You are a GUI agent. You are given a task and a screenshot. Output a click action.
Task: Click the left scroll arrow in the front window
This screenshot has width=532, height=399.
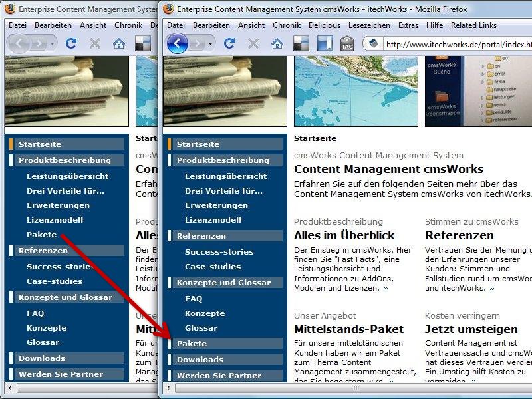(x=168, y=388)
